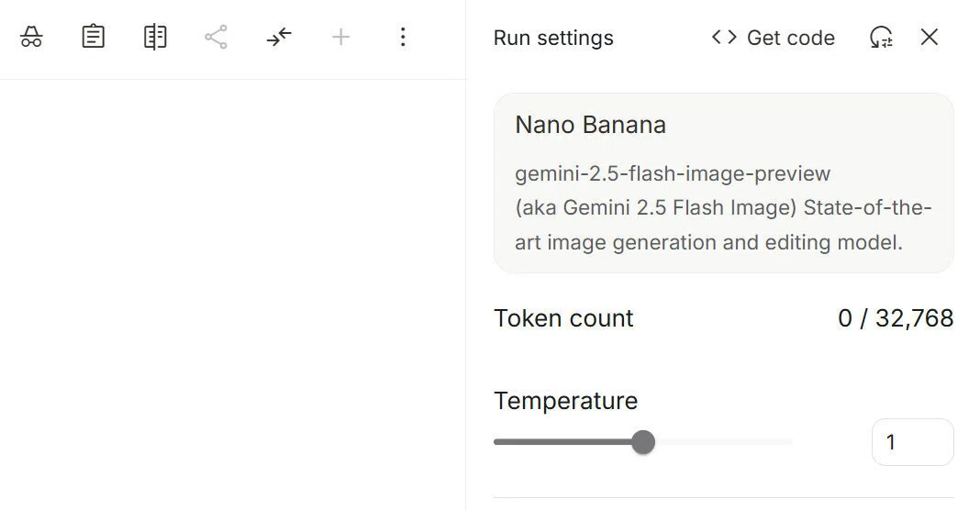Viewport: 980px width, 510px height.
Task: Toggle the incognito temporary chat icon
Action: pos(31,37)
